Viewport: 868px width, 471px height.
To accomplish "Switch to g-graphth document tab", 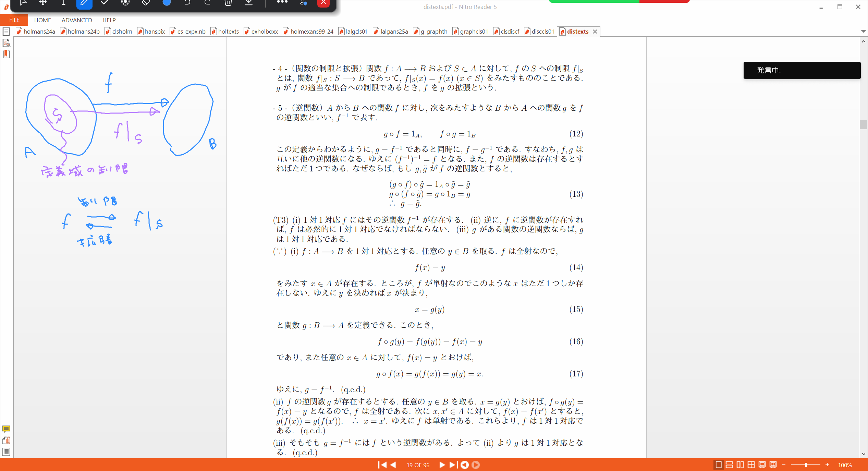I will tap(430, 32).
